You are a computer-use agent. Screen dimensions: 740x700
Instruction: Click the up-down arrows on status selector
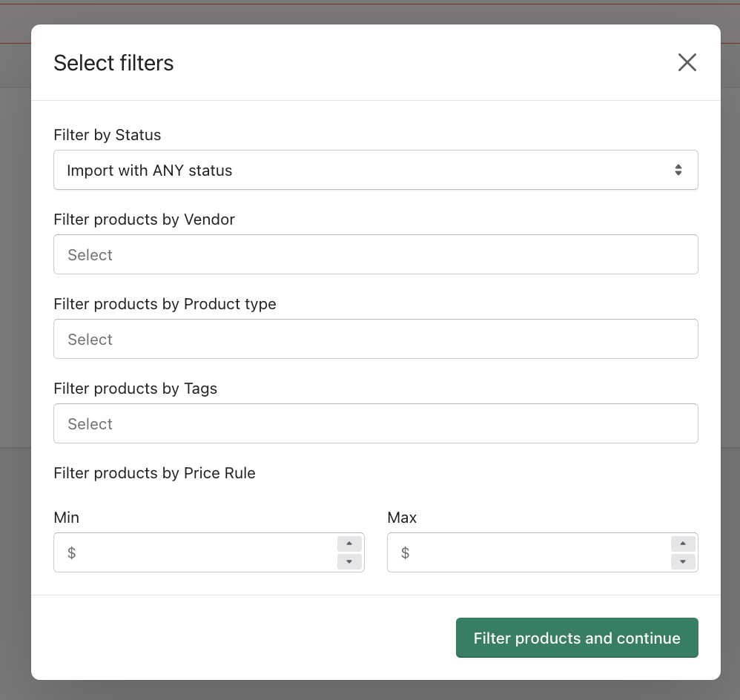point(678,171)
